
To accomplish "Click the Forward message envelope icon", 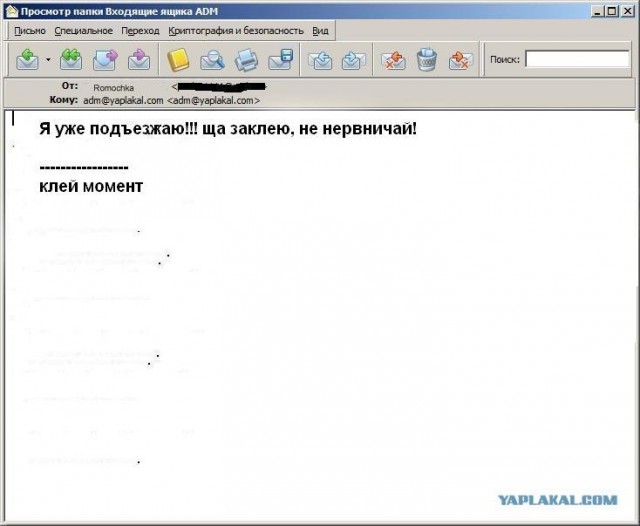I will click(105, 60).
